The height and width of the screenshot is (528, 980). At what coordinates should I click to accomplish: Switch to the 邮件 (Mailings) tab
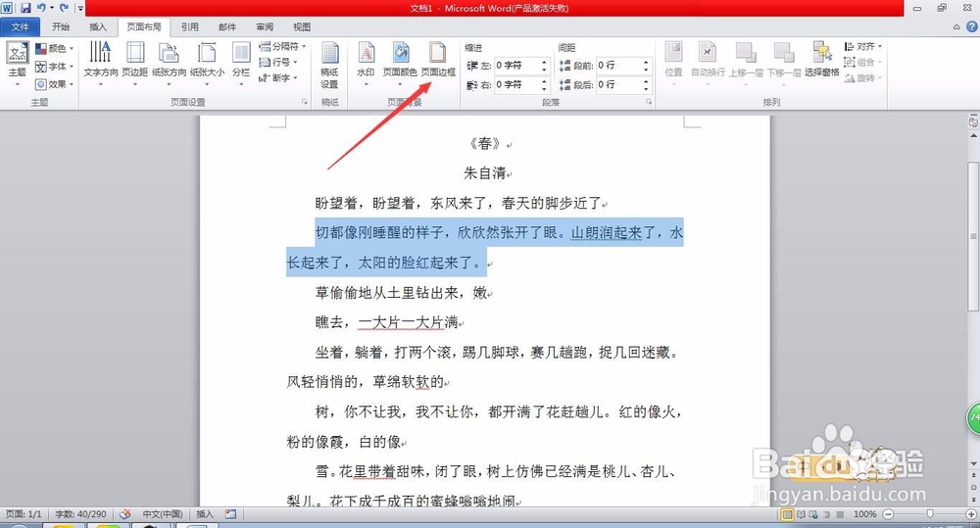[227, 26]
